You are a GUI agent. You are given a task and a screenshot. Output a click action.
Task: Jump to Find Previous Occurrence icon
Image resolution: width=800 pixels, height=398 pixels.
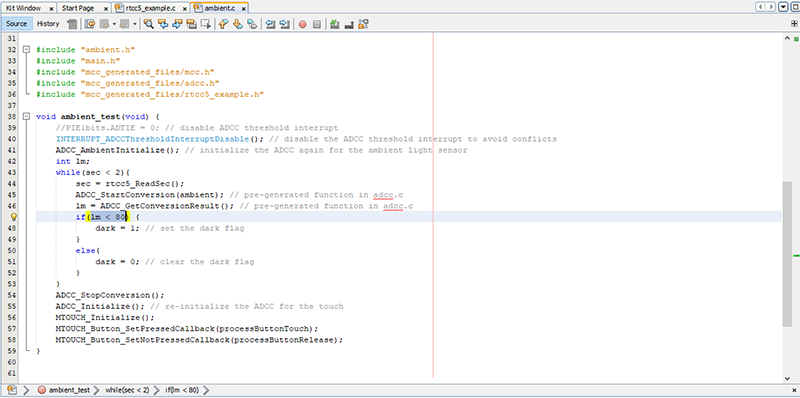[x=163, y=24]
